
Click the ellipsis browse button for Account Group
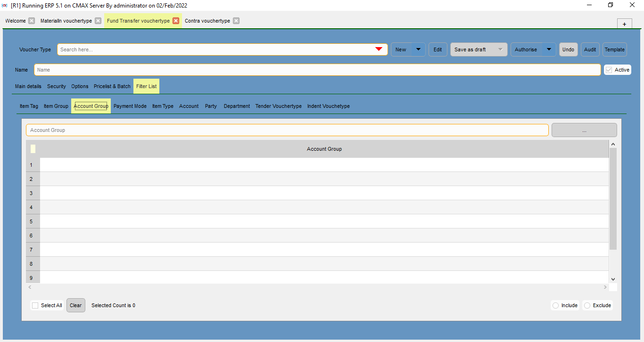pyautogui.click(x=584, y=130)
